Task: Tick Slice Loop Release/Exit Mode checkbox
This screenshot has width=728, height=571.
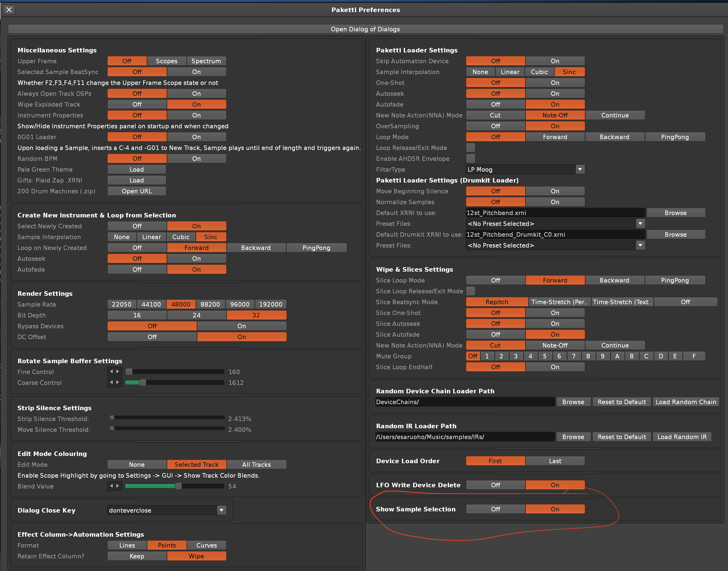Action: [470, 291]
